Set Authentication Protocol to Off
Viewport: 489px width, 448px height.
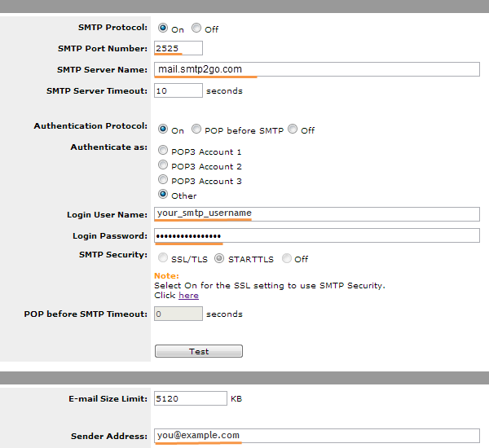coord(293,129)
